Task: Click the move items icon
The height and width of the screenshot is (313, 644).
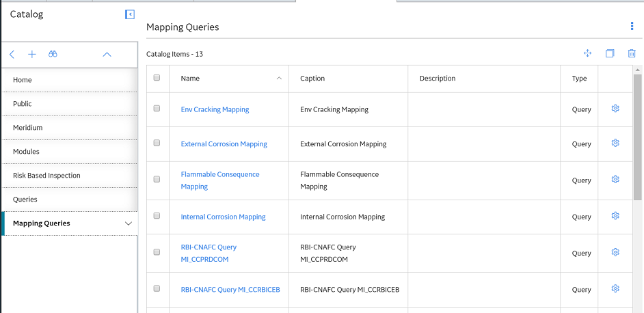Action: tap(587, 53)
